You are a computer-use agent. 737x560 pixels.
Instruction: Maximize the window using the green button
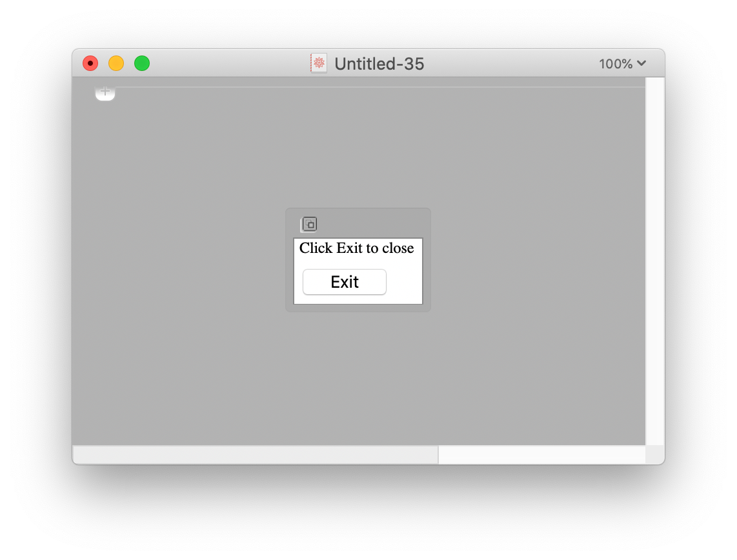(142, 63)
